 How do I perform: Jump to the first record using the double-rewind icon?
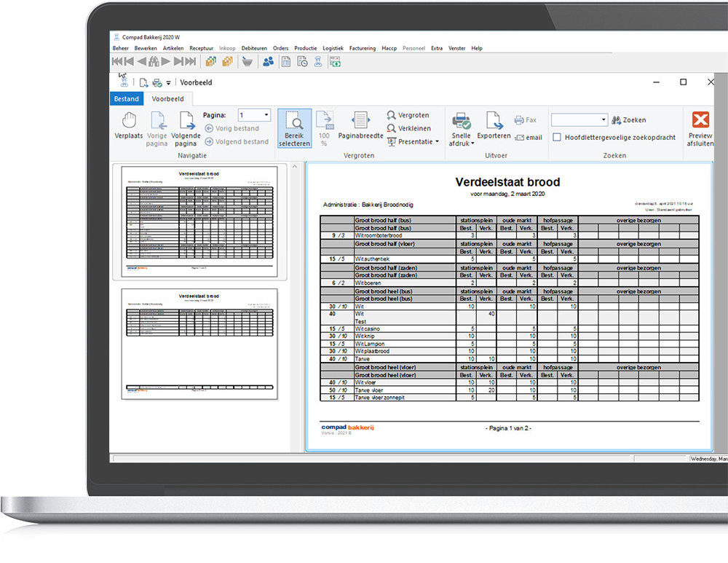click(117, 61)
